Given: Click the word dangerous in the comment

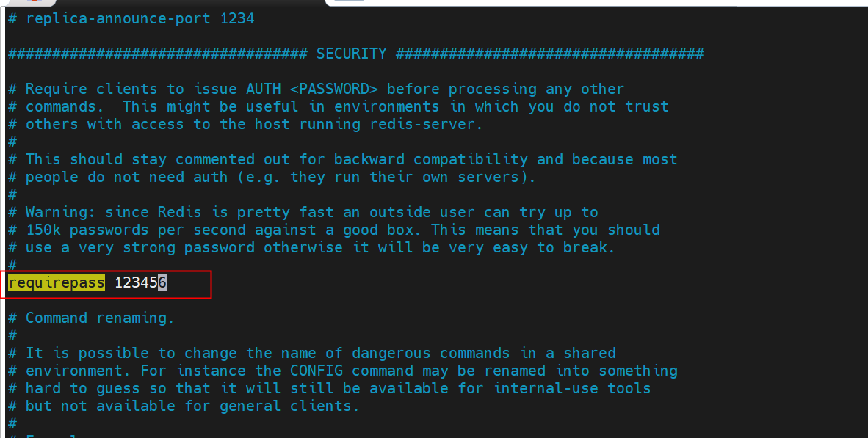Looking at the screenshot, I should pos(391,353).
